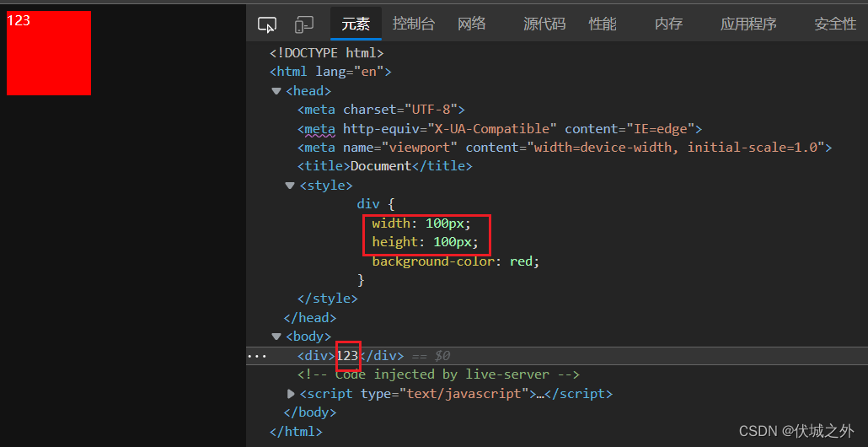Viewport: 868px width, 447px height.
Task: Select the closing </head> tag
Action: (x=310, y=318)
